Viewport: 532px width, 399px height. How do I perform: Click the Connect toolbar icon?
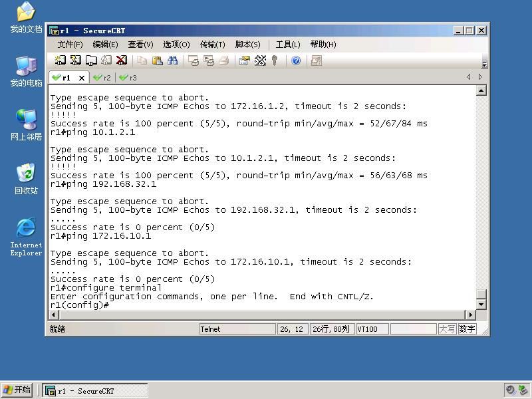(x=61, y=61)
